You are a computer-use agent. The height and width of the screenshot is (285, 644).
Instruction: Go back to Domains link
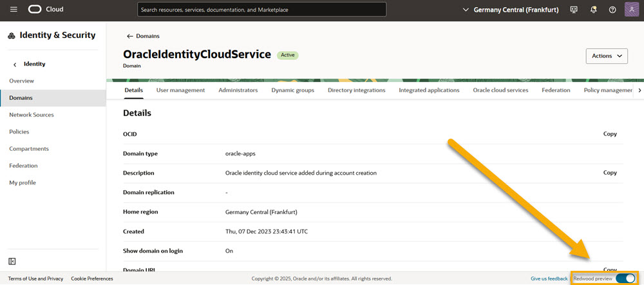click(143, 36)
